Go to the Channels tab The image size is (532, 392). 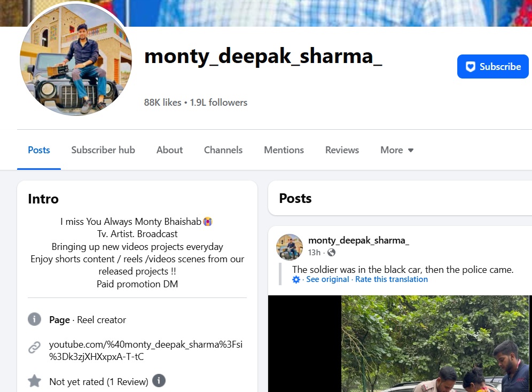click(223, 150)
